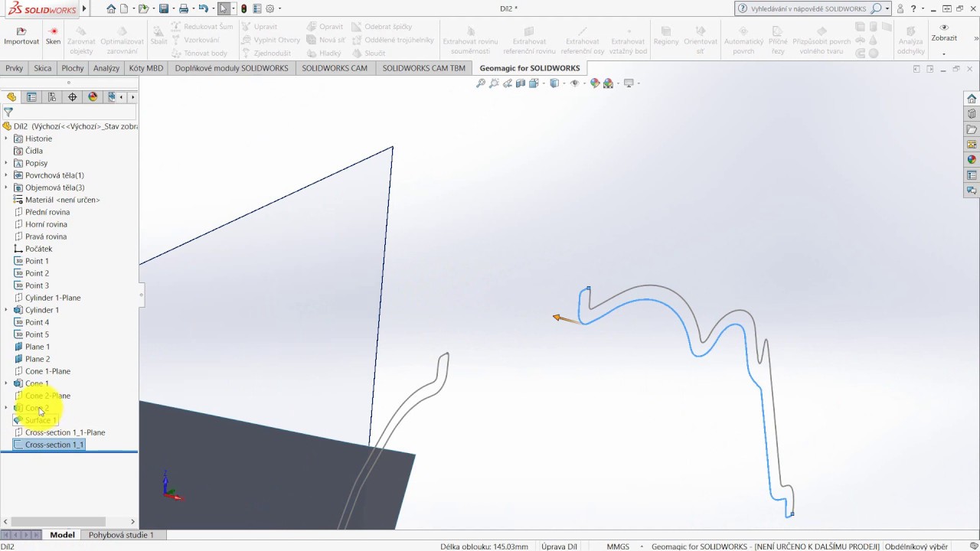Open the SOLIDWORKS CAM tab
Image resolution: width=980 pixels, height=551 pixels.
coord(334,68)
